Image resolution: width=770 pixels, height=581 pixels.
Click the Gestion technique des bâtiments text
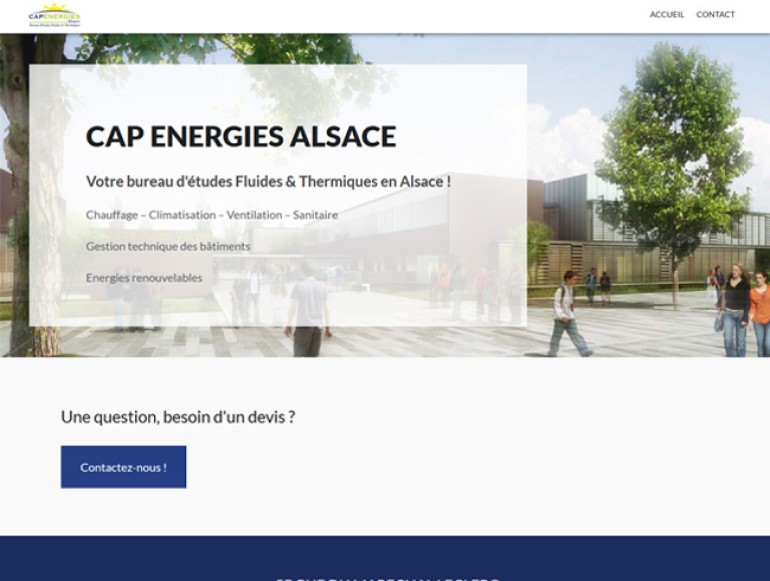click(x=168, y=246)
